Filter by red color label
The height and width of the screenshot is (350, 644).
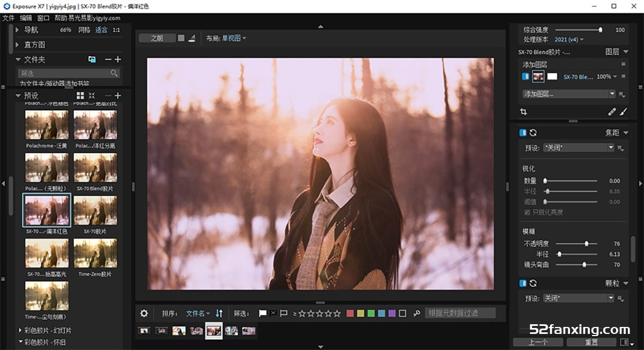[350, 314]
